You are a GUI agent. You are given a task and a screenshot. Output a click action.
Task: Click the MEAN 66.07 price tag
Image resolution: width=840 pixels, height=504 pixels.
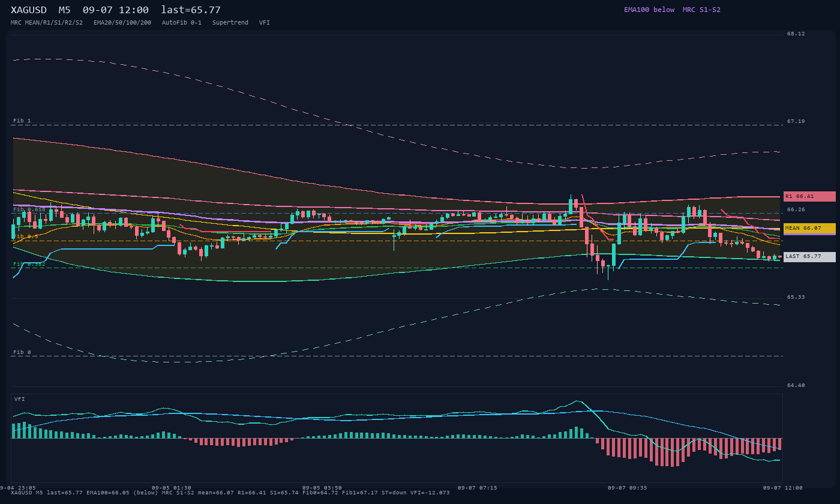(809, 229)
